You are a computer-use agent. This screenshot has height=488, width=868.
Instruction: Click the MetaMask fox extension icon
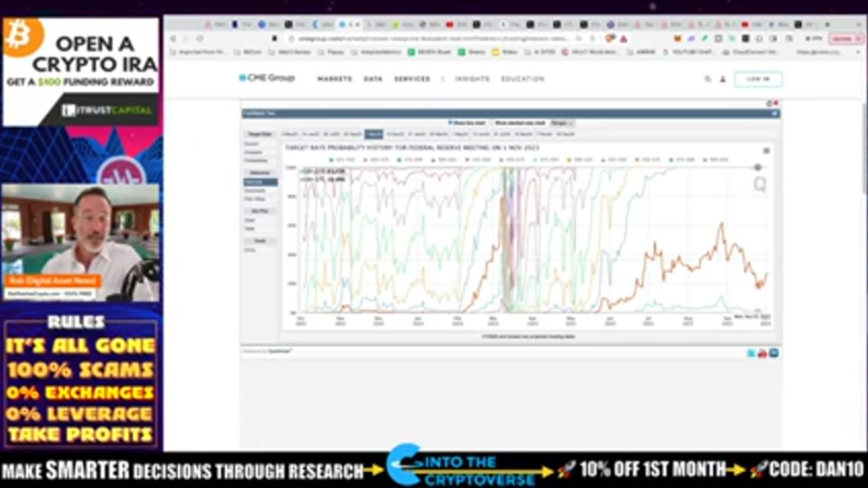tap(677, 39)
